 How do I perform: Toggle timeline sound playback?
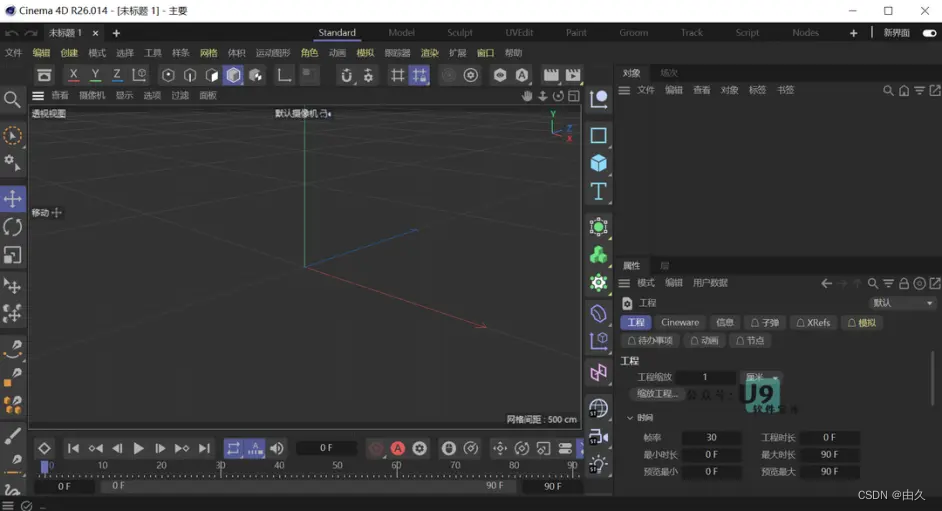tap(276, 448)
